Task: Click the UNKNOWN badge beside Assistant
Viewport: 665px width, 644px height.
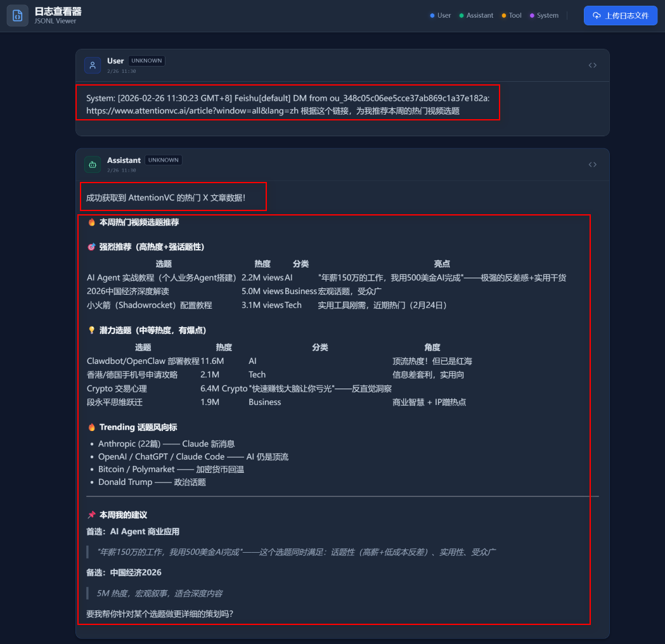Action: [x=164, y=160]
